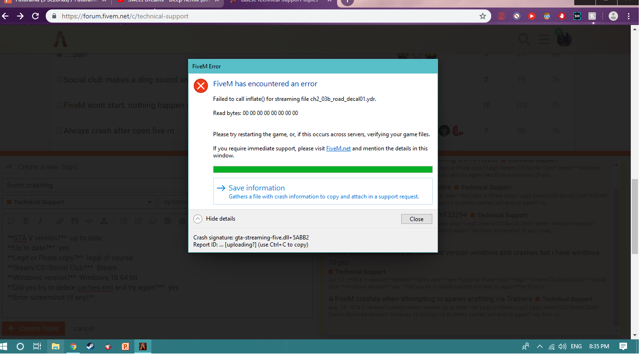Open File Explorer from the taskbar

55,346
